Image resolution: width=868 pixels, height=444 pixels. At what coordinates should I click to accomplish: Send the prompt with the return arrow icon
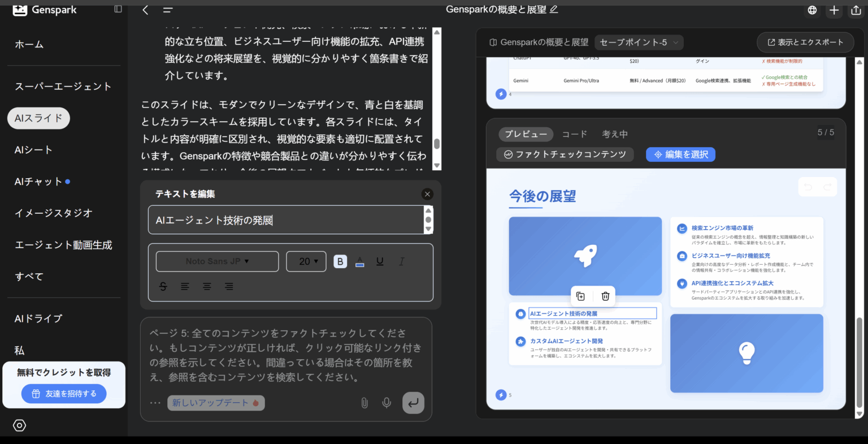point(413,403)
